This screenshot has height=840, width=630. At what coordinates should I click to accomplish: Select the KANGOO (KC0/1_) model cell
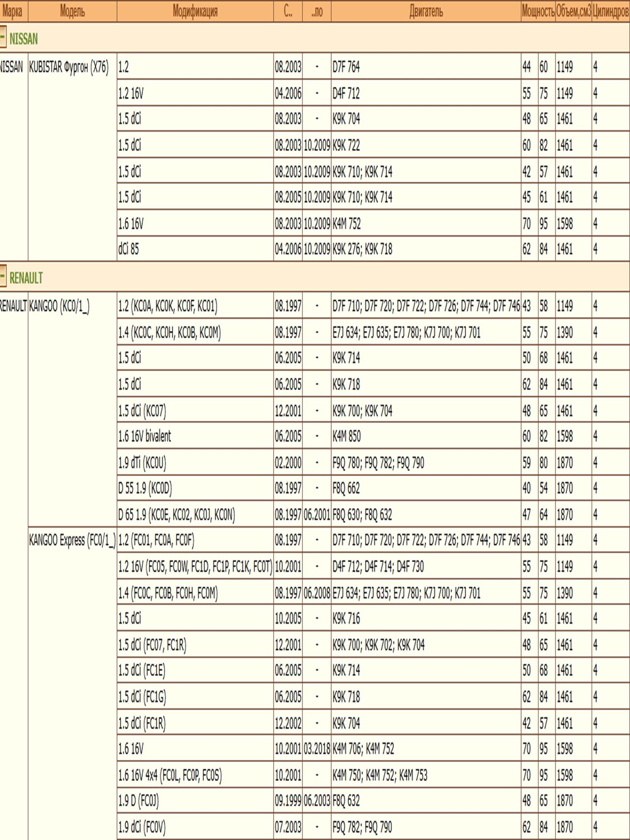pyautogui.click(x=59, y=306)
